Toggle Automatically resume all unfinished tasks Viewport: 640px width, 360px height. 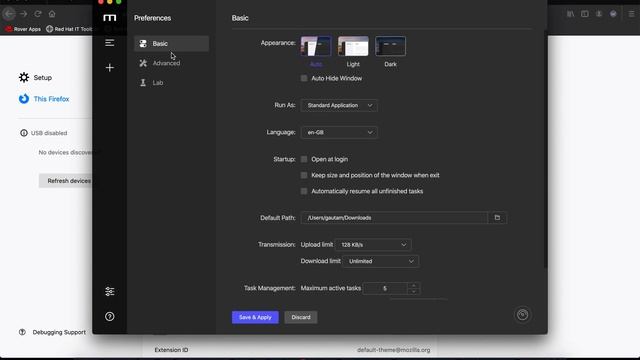304,191
